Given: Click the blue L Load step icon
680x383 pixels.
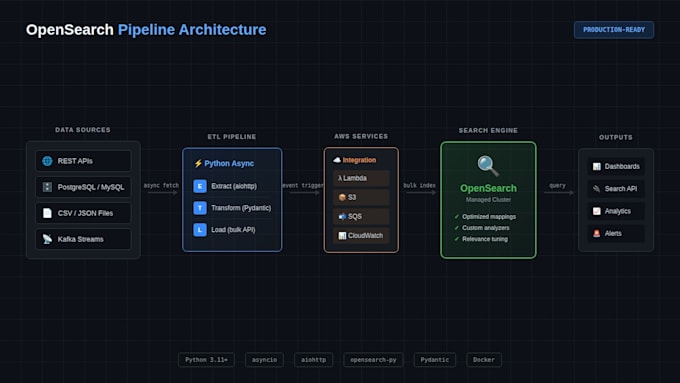Looking at the screenshot, I should pos(200,229).
